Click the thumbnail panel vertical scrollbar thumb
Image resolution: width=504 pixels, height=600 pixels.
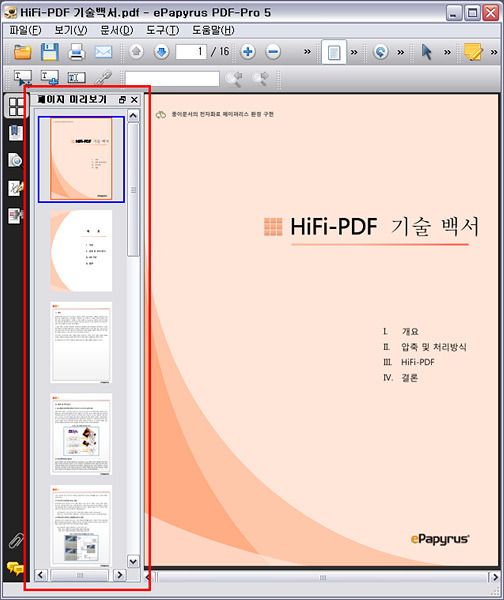[x=133, y=189]
